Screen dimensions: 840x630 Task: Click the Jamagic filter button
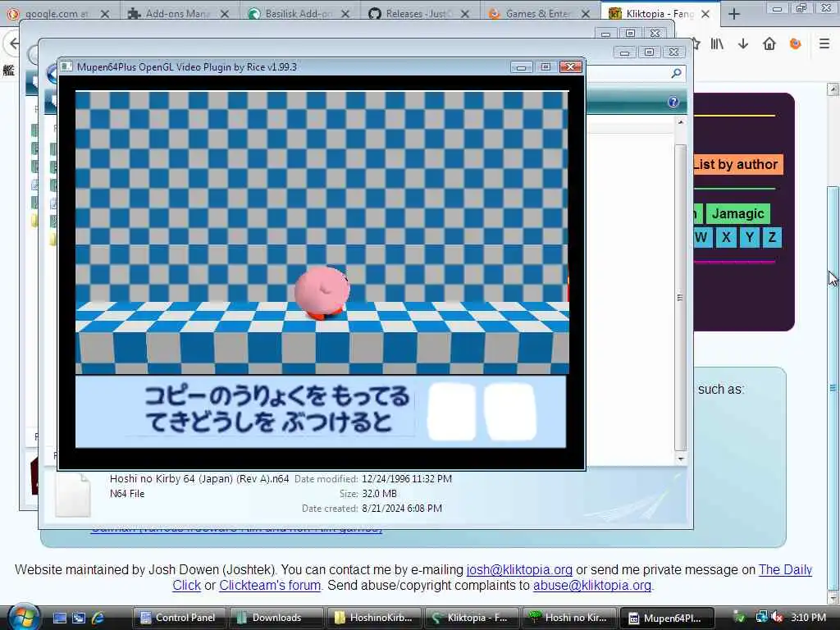click(x=737, y=214)
